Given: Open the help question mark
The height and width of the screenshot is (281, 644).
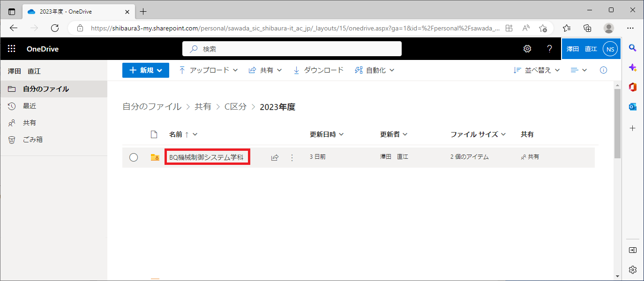Looking at the screenshot, I should [550, 49].
